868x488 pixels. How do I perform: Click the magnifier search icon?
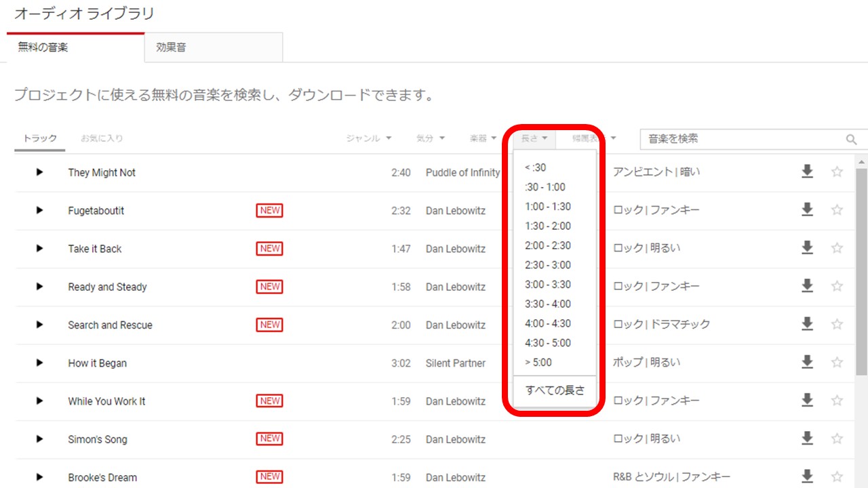tap(852, 139)
